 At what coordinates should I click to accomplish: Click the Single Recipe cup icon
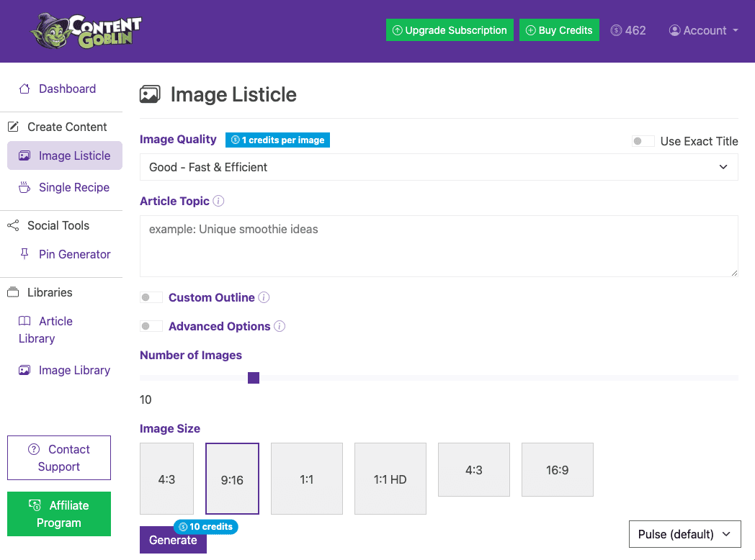coord(24,187)
